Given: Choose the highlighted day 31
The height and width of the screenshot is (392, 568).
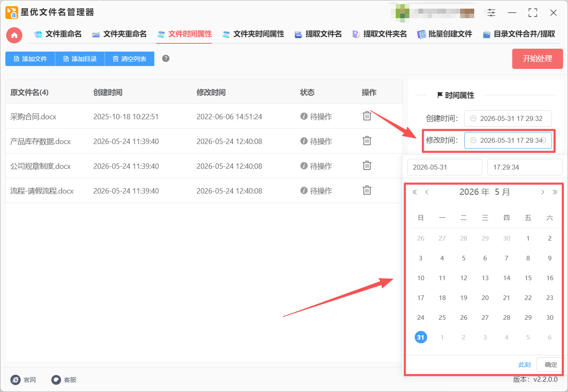Looking at the screenshot, I should click(x=421, y=337).
